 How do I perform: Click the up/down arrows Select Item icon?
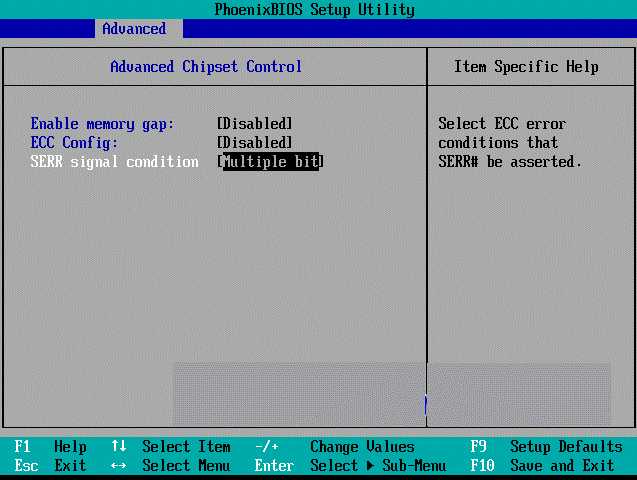click(x=119, y=447)
